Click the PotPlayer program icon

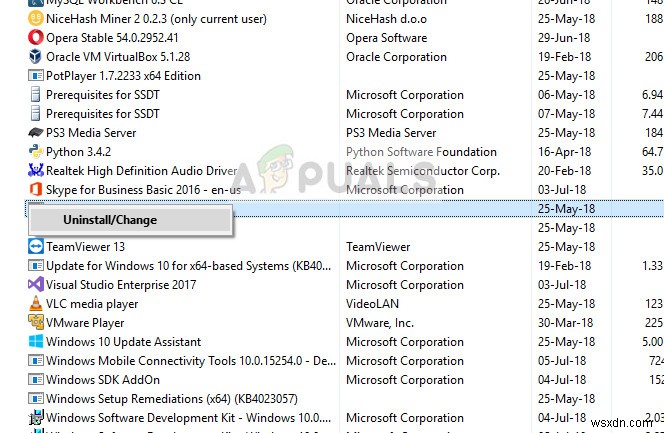36,76
